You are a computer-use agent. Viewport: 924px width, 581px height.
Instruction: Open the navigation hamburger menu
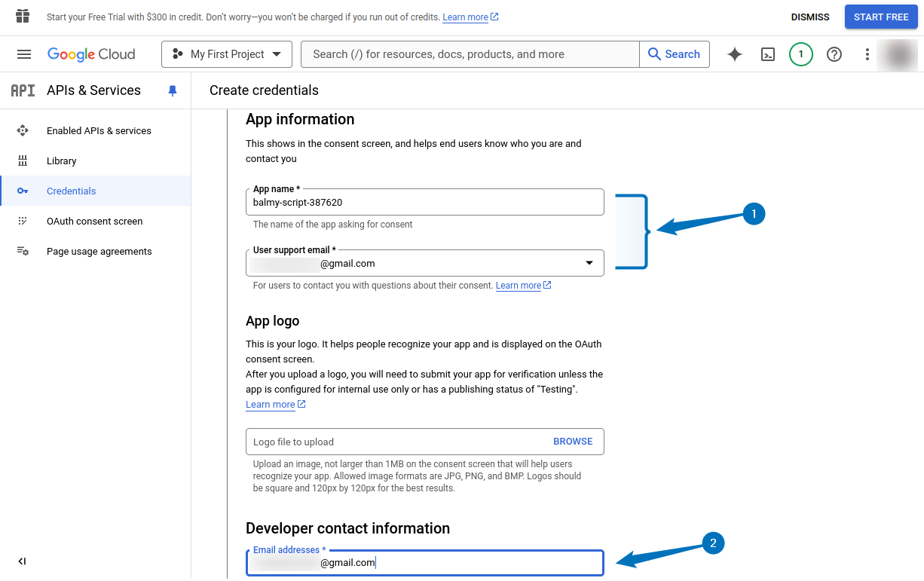24,54
